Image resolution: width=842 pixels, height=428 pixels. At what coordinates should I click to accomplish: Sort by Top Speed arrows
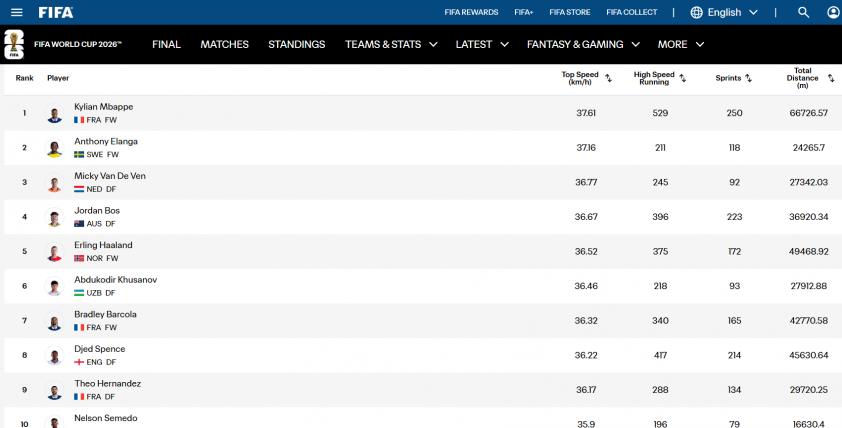608,78
